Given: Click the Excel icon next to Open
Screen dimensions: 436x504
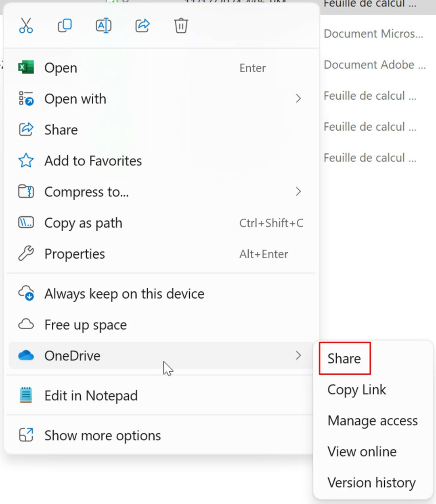Looking at the screenshot, I should [26, 67].
